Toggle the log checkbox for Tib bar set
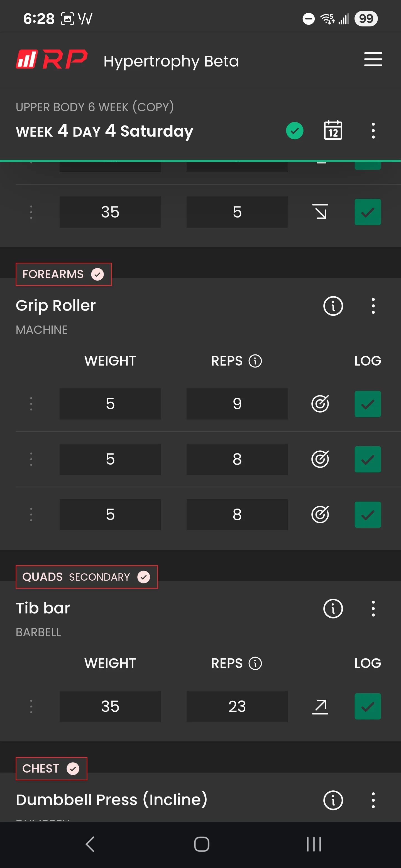The image size is (401, 868). click(368, 707)
